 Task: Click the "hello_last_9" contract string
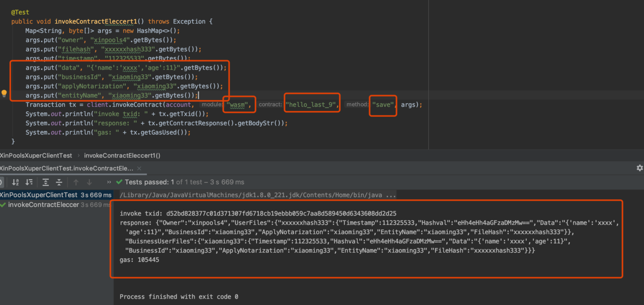click(311, 105)
